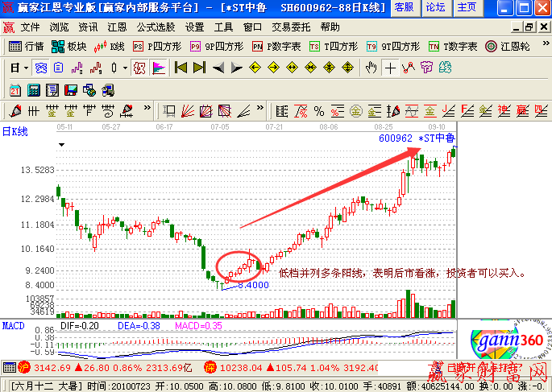Open the 9T四方形 tool
This screenshot has height=392, width=552.
pos(392,46)
